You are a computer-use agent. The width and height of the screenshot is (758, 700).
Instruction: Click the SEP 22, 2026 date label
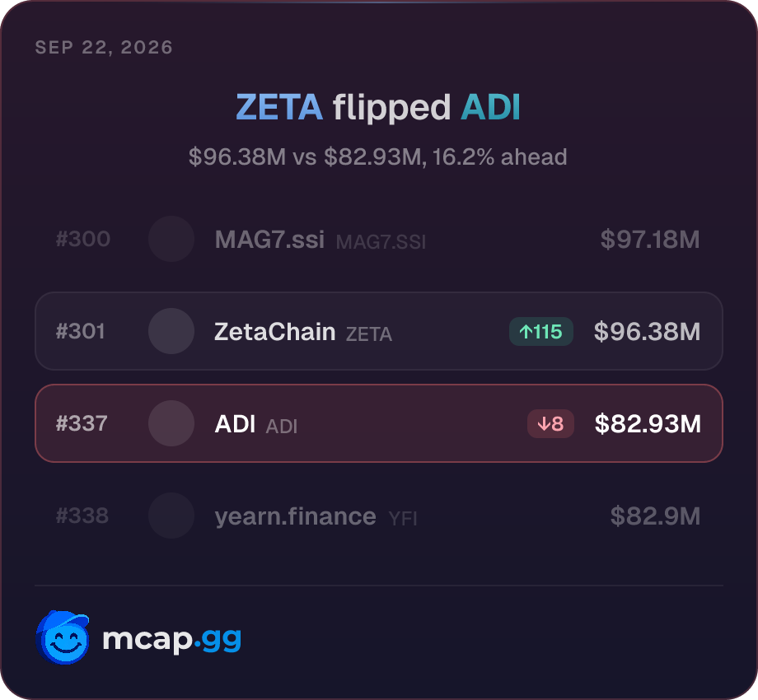[x=104, y=47]
